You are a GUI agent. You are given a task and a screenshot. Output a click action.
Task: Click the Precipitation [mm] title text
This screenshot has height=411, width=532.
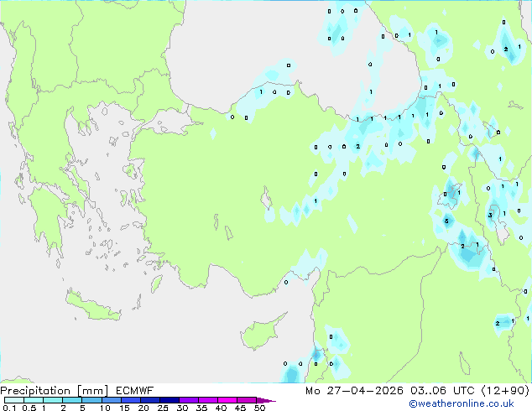tap(55, 391)
